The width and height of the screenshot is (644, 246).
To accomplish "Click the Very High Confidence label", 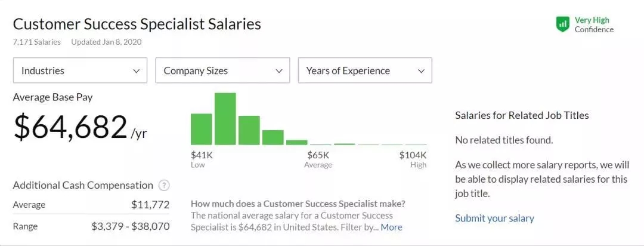I will [594, 24].
